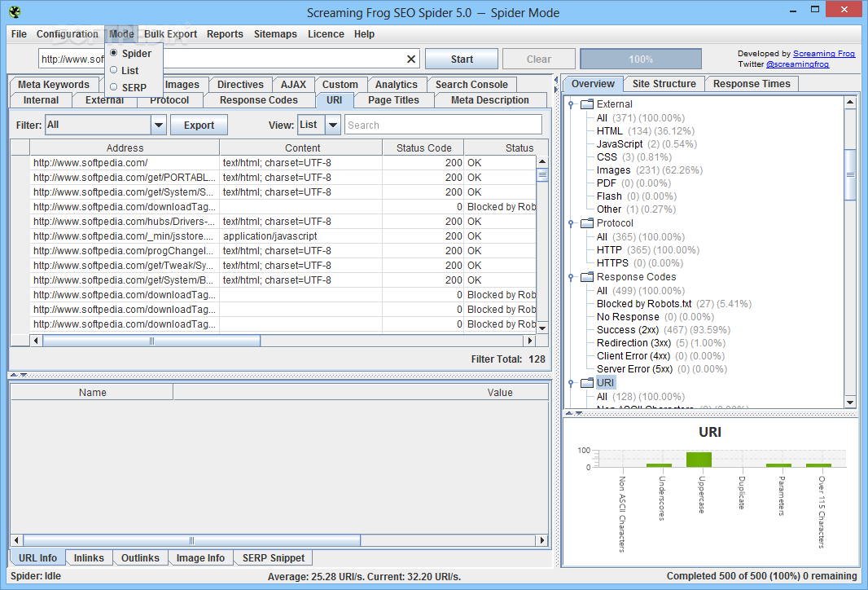Open the Image Info bottom tab
This screenshot has width=868, height=590.
tap(200, 558)
